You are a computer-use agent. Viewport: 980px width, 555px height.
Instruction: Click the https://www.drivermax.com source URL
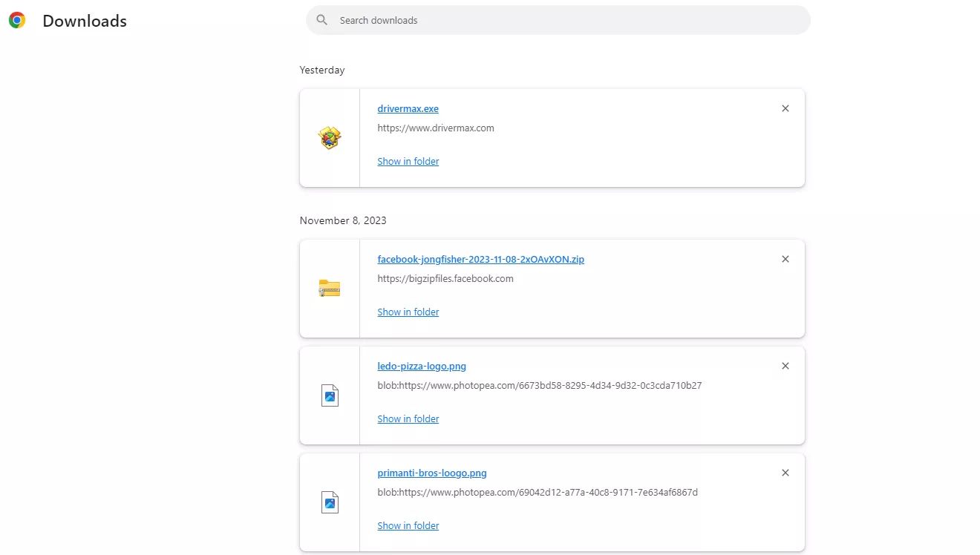[x=436, y=128]
